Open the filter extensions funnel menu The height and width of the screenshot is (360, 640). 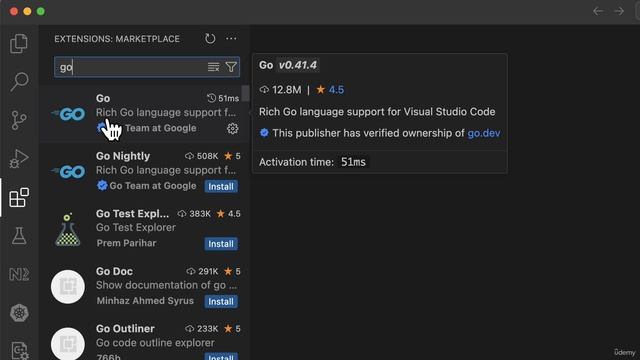click(231, 67)
